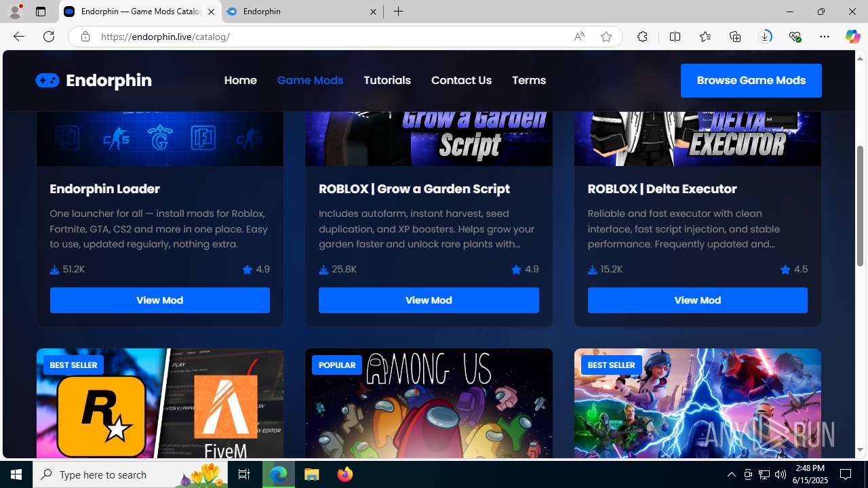Open Windows Start menu
The width and height of the screenshot is (868, 488).
[x=16, y=474]
